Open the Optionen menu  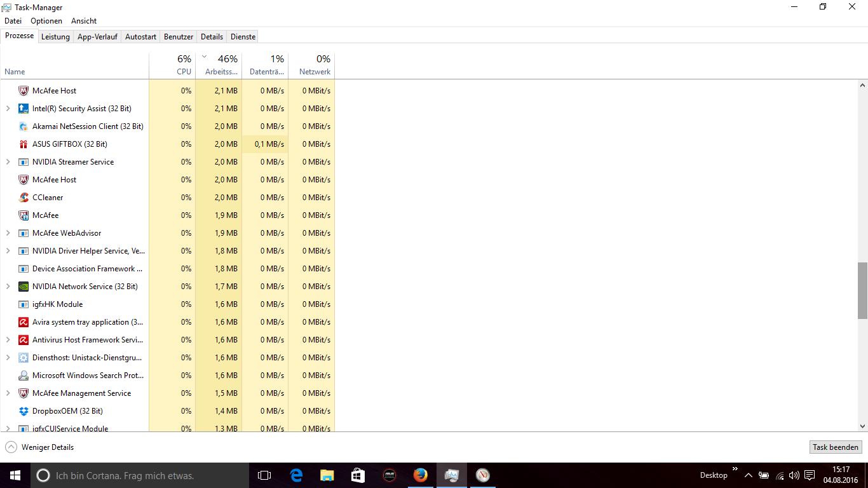(x=46, y=21)
